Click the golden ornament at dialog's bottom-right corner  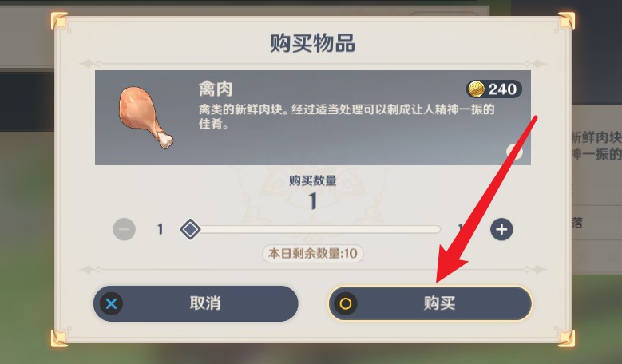pyautogui.click(x=566, y=338)
